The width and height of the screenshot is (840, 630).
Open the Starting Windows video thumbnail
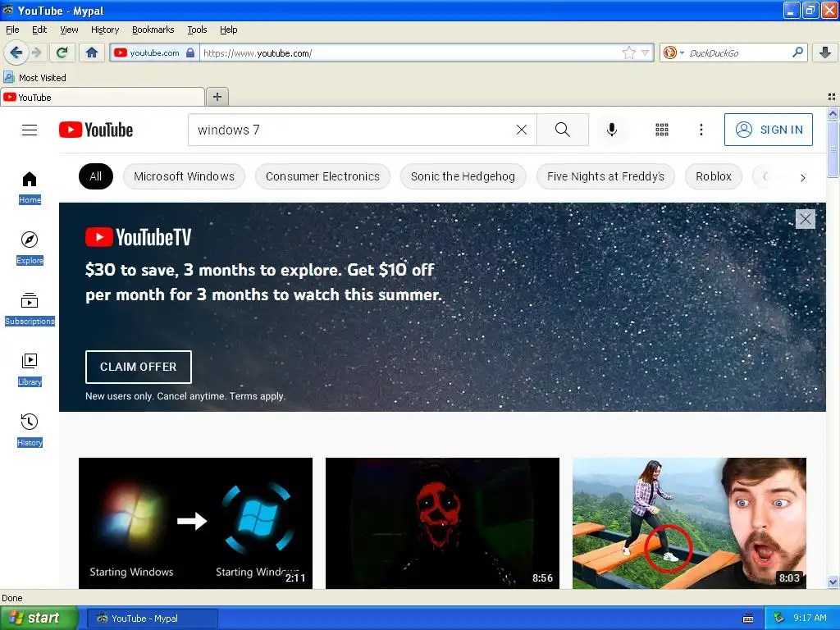pos(195,523)
